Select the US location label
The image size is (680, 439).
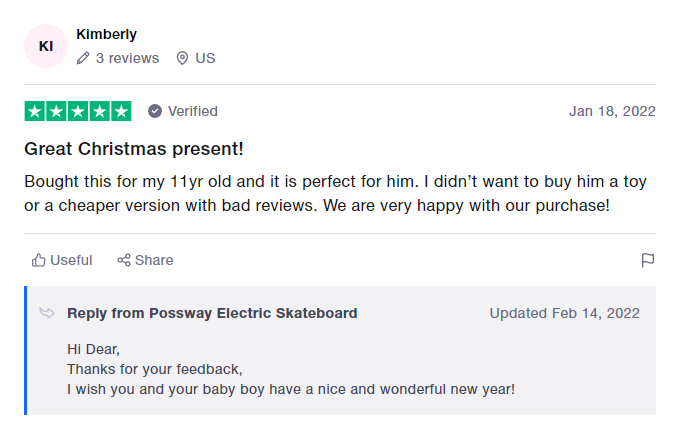205,58
